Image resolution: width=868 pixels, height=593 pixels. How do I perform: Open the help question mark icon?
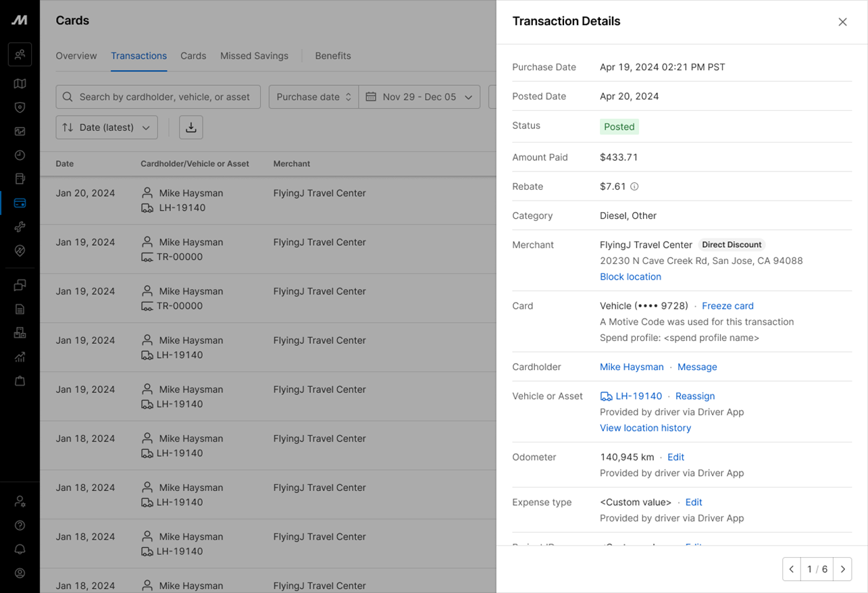click(x=20, y=525)
